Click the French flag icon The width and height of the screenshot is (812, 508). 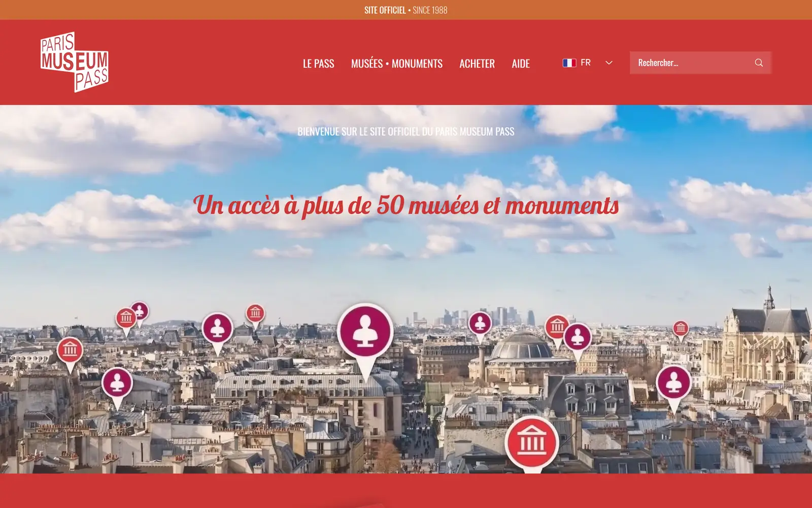point(569,63)
